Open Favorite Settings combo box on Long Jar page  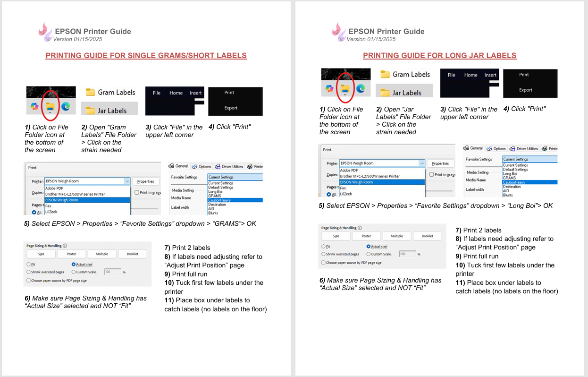tap(530, 159)
